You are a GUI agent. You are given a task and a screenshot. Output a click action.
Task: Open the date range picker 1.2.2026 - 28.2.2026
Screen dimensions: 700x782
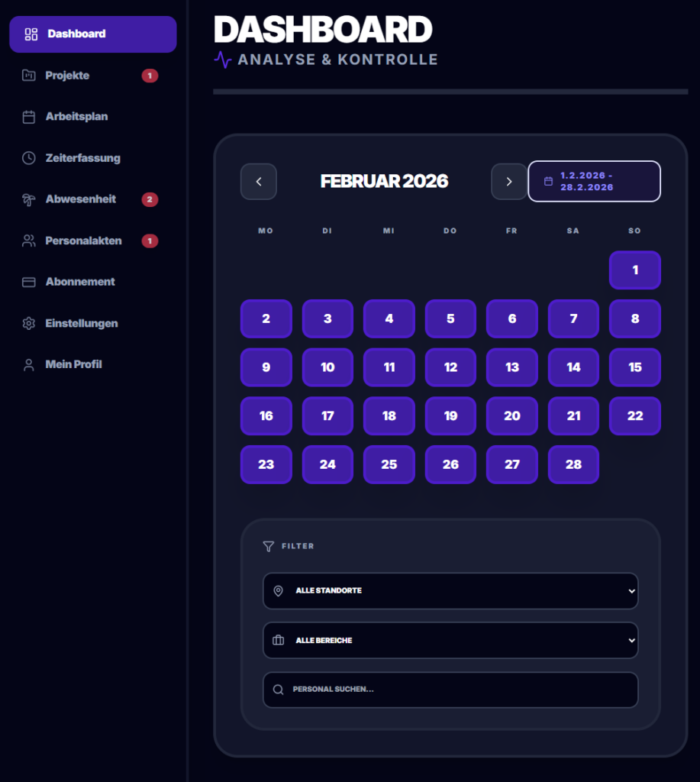pyautogui.click(x=594, y=181)
